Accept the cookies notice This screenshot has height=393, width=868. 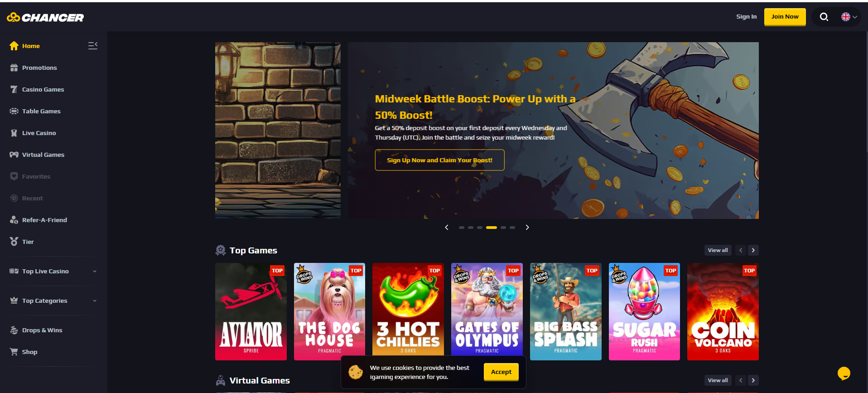[501, 372]
